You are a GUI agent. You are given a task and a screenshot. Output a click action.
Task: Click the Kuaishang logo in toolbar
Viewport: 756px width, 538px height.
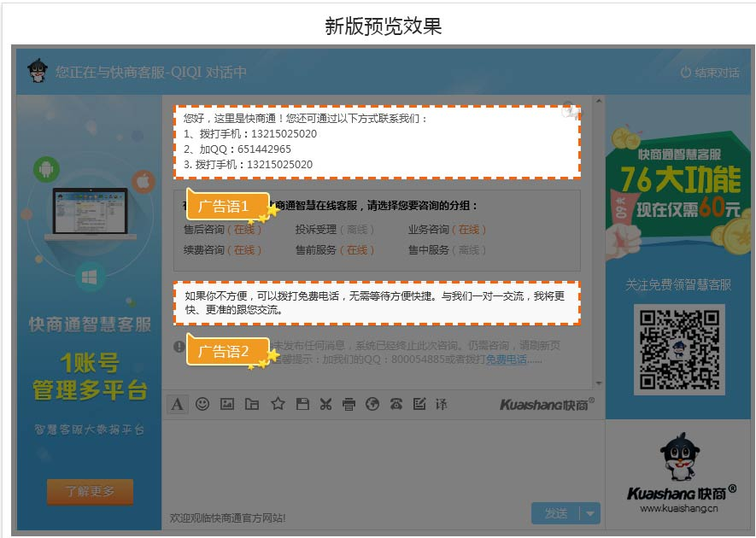(x=548, y=404)
